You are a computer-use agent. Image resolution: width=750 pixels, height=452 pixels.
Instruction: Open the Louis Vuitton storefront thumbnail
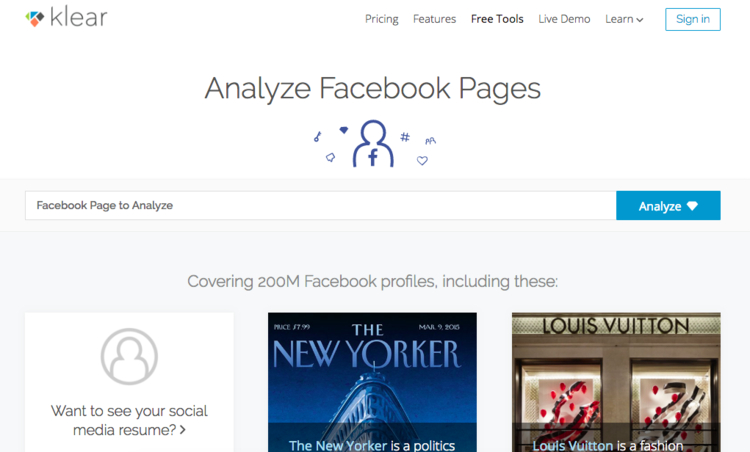tap(616, 382)
